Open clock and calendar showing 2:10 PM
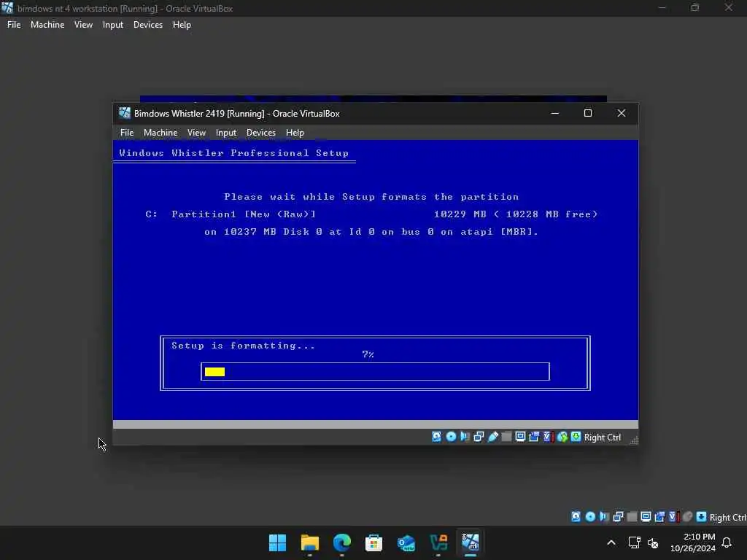The height and width of the screenshot is (560, 747). pyautogui.click(x=693, y=542)
